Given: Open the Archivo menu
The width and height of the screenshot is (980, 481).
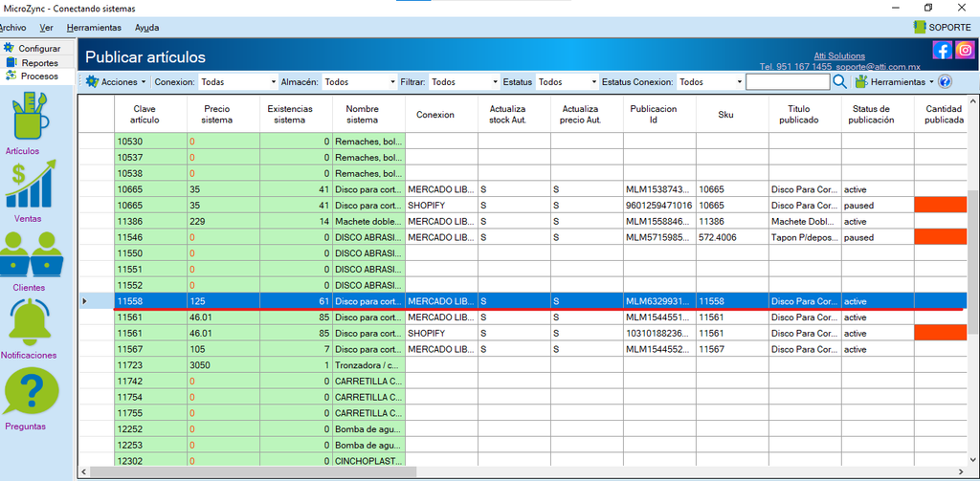Looking at the screenshot, I should (12, 28).
